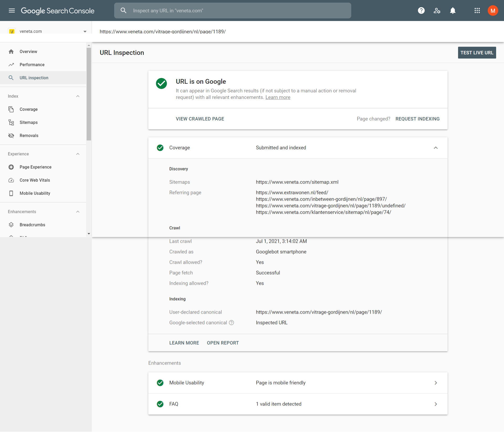Click the Coverage icon under Index

click(x=12, y=109)
